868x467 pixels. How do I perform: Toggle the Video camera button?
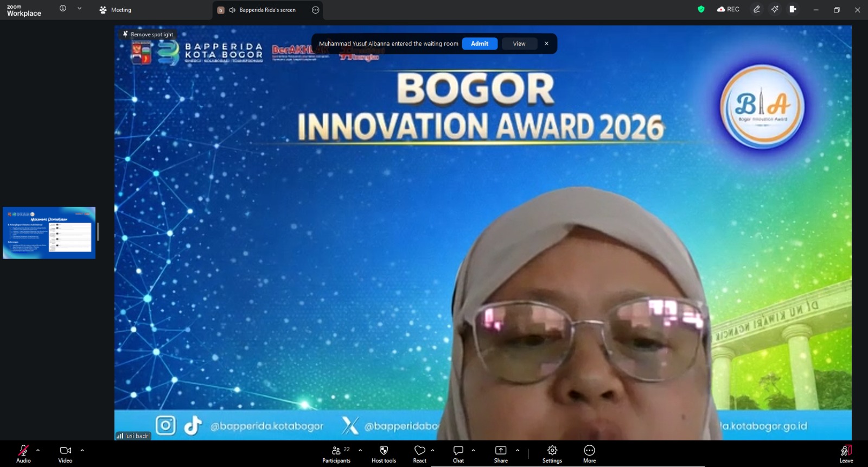pyautogui.click(x=65, y=453)
